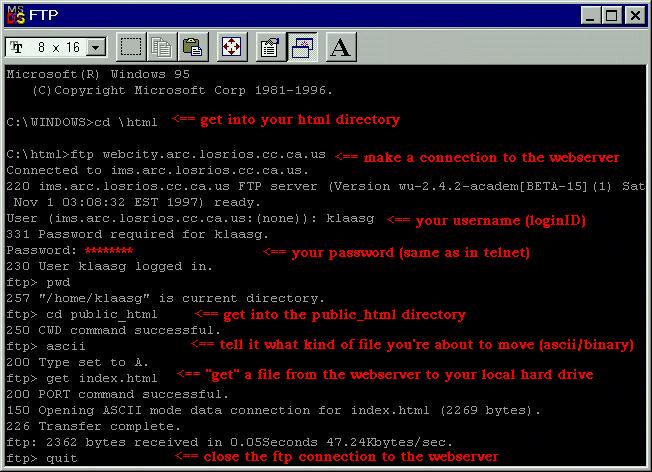Click '250 CWD command successful.' line

(114, 330)
